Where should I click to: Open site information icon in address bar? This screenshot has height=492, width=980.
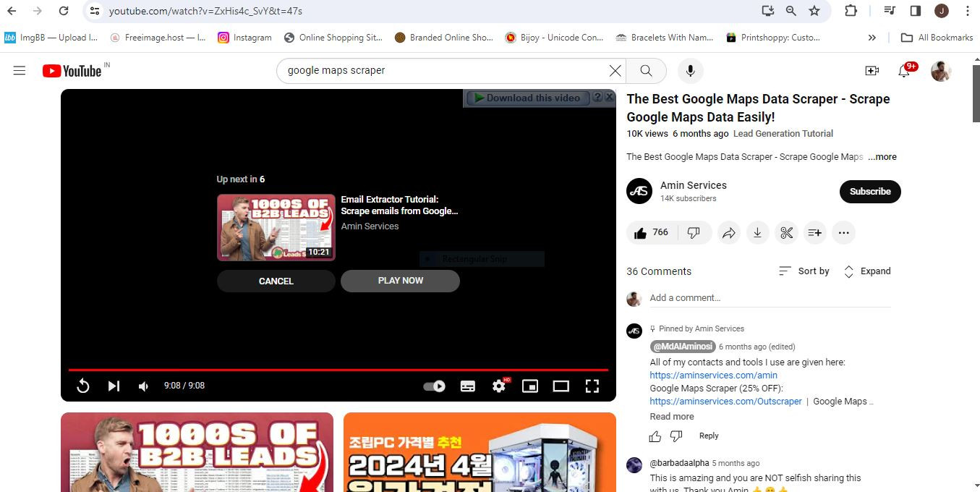pos(95,11)
